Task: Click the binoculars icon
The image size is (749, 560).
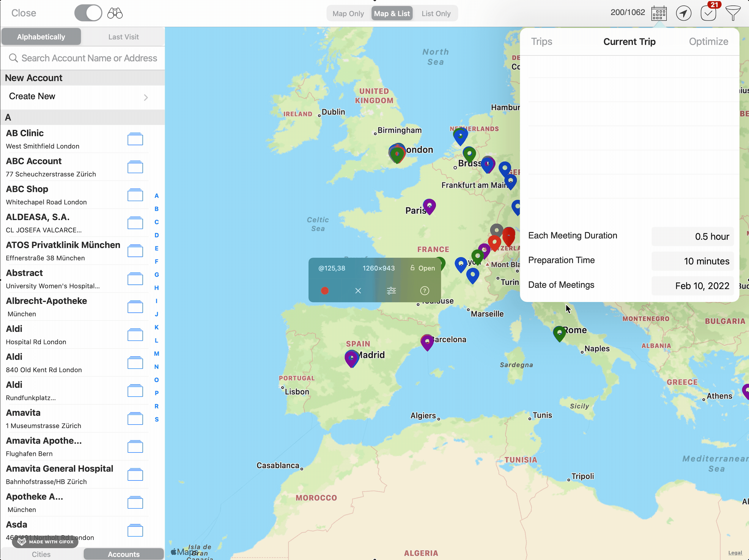Action: (115, 13)
